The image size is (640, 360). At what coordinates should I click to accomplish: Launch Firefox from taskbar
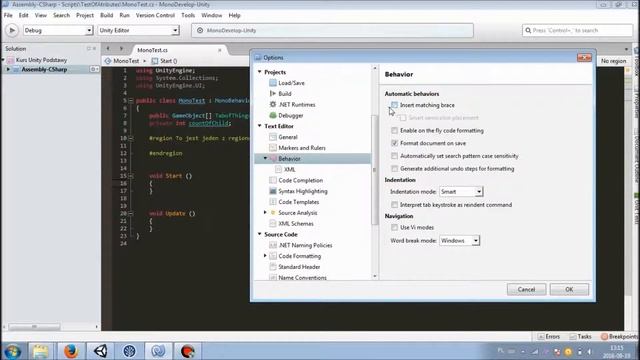pyautogui.click(x=71, y=351)
